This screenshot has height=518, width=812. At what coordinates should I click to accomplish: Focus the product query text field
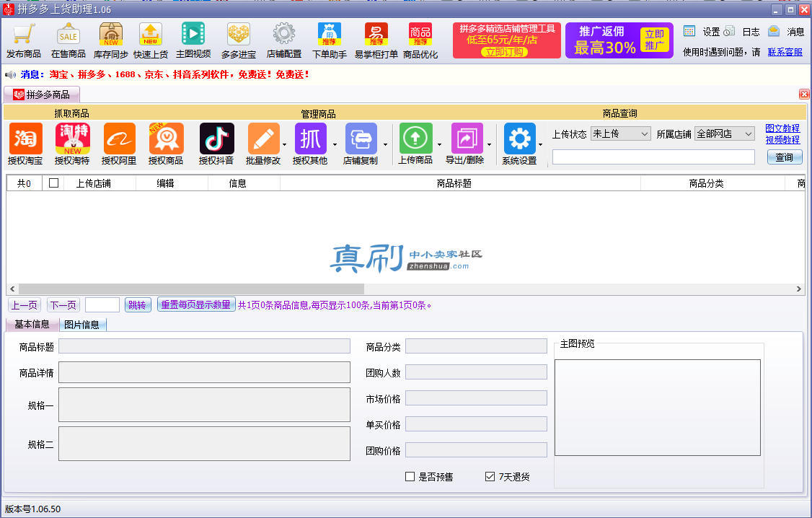pos(653,157)
